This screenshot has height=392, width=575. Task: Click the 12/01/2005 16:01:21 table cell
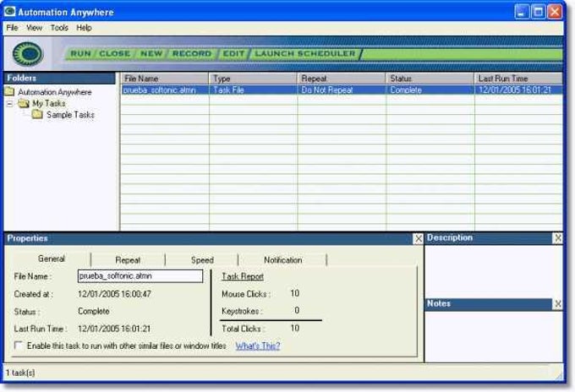tap(518, 90)
